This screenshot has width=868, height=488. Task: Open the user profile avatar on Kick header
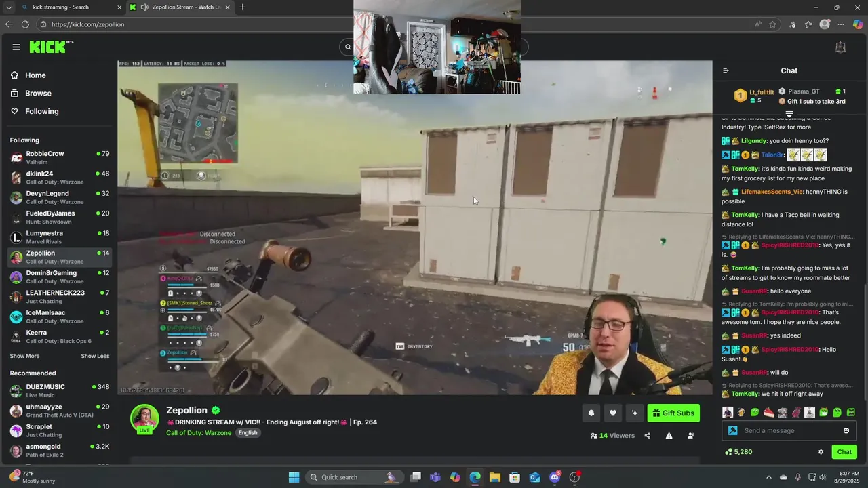(x=840, y=47)
